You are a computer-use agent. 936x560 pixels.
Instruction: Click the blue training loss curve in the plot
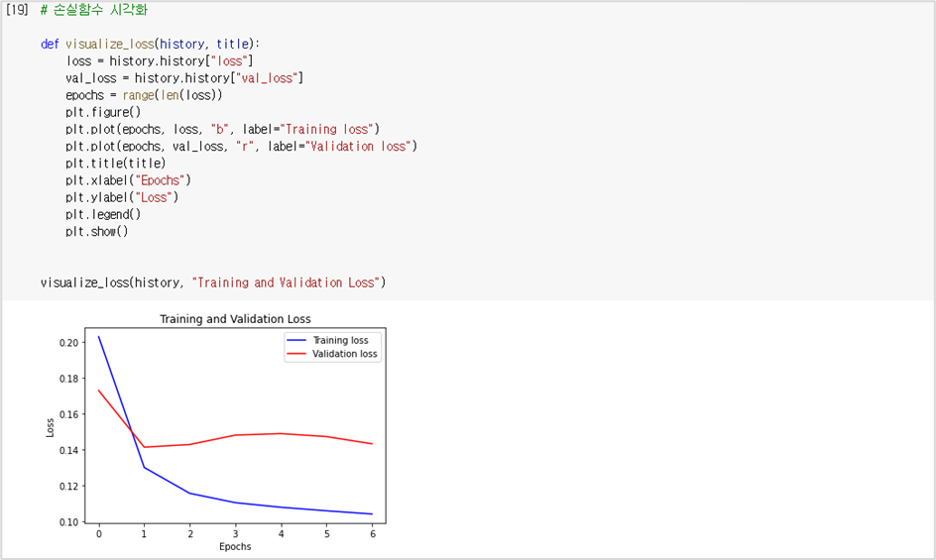point(236,503)
